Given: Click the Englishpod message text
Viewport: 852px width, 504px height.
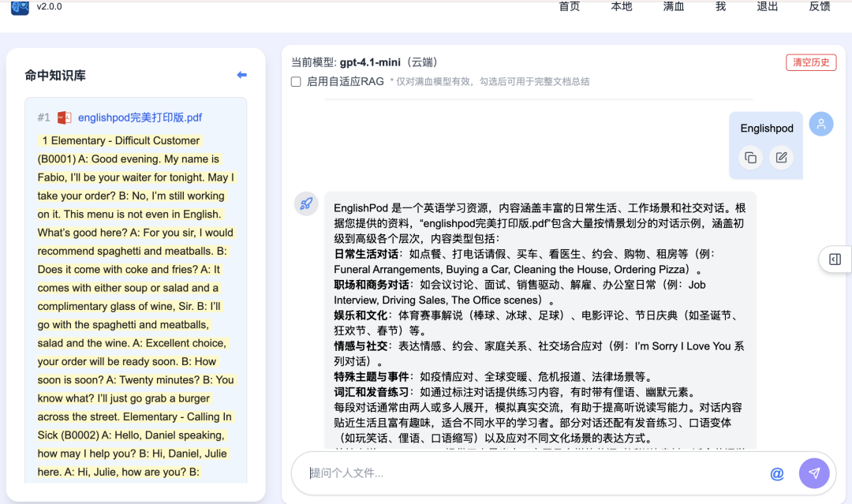Looking at the screenshot, I should (x=767, y=129).
